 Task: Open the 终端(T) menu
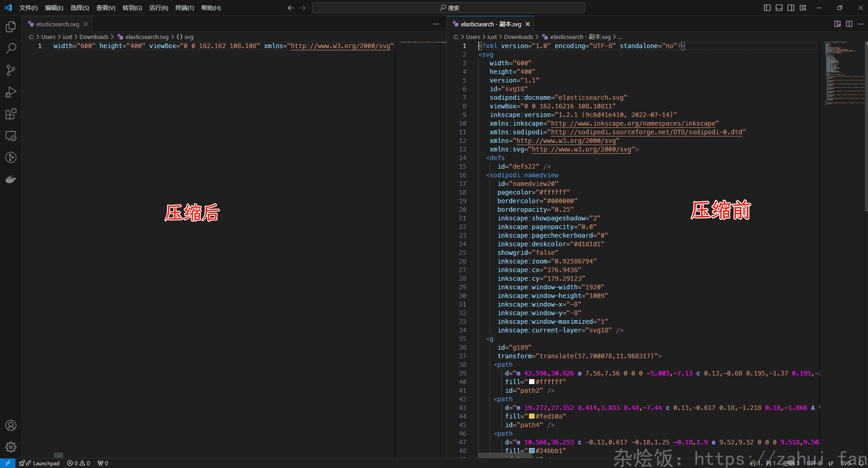184,8
